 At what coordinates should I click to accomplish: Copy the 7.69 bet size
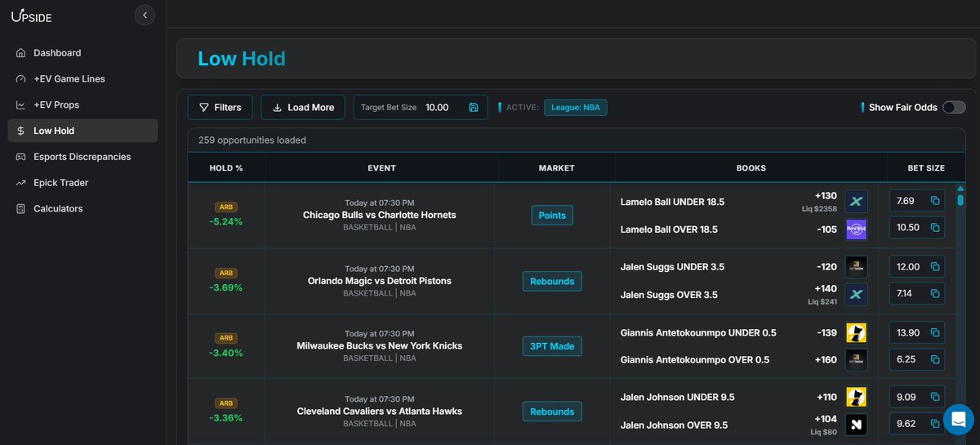pyautogui.click(x=935, y=201)
